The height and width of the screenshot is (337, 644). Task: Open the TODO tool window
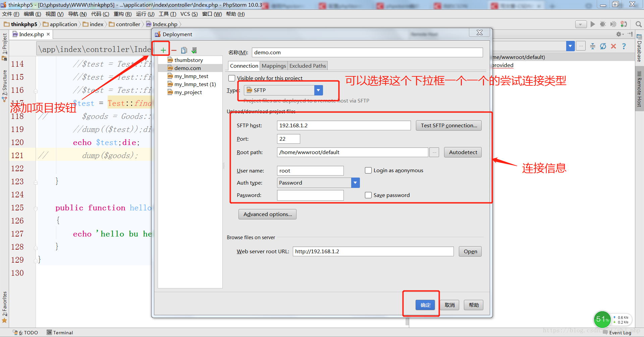coord(25,333)
